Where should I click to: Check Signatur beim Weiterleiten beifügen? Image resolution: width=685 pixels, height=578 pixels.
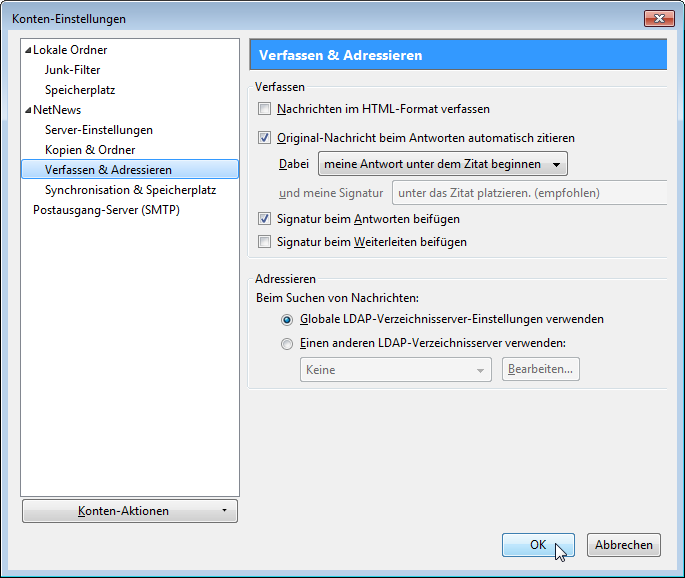265,241
